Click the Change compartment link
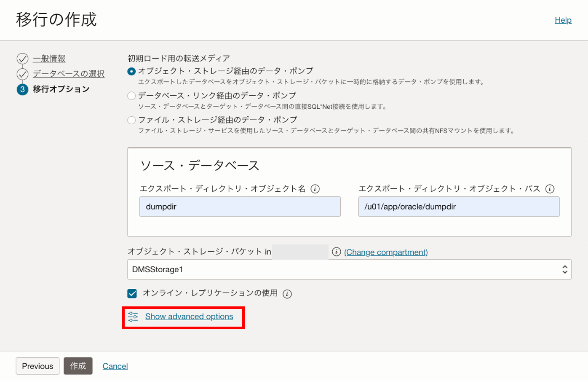This screenshot has width=588, height=381. pos(386,252)
